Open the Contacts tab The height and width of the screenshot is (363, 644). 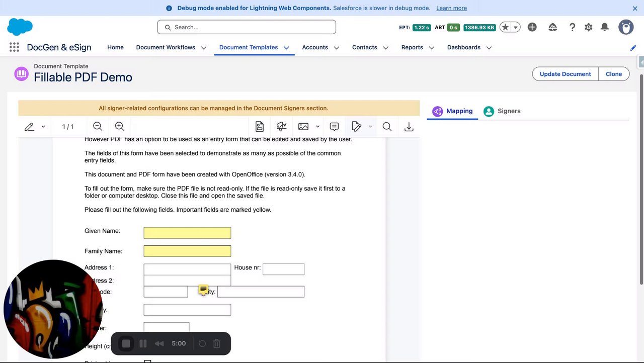point(365,47)
